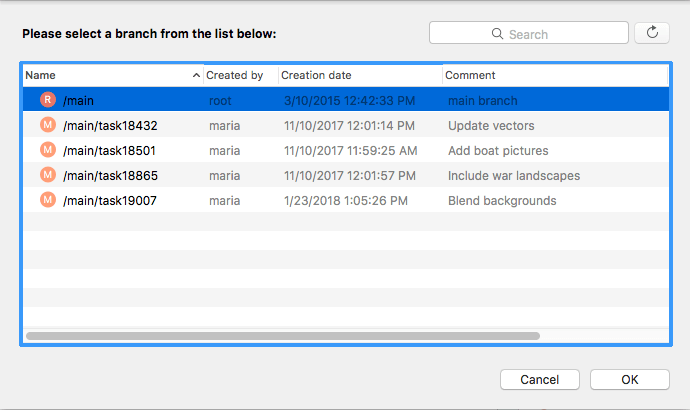Viewport: 690px width, 410px height.
Task: Click the Cancel button
Action: (x=540, y=379)
